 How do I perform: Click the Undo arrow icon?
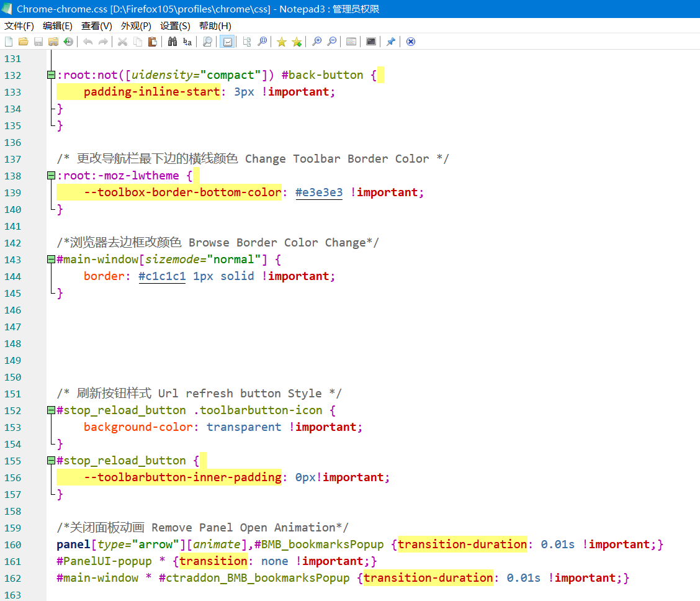tap(88, 42)
